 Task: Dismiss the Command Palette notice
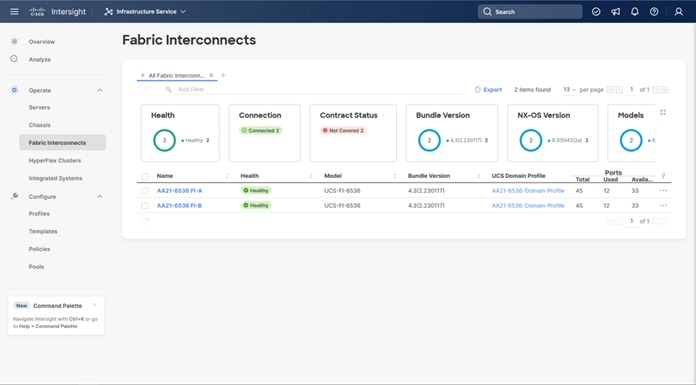coord(95,305)
